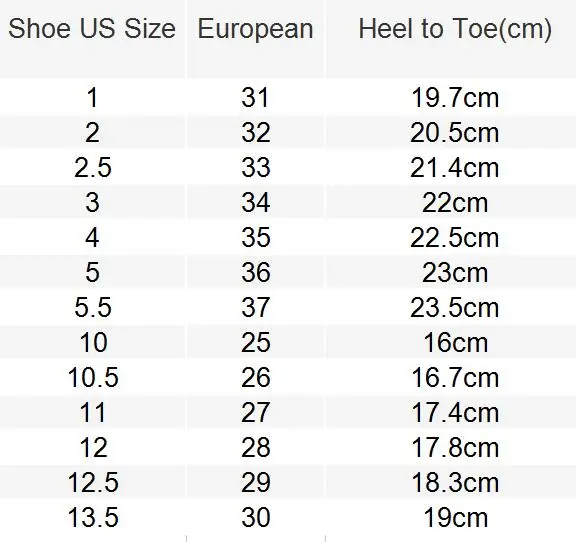Image resolution: width=576 pixels, height=542 pixels.
Task: Click European size 31 cell
Action: point(255,98)
